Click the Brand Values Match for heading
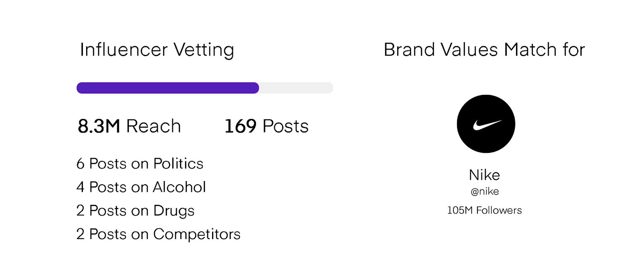The height and width of the screenshot is (277, 644). click(484, 50)
